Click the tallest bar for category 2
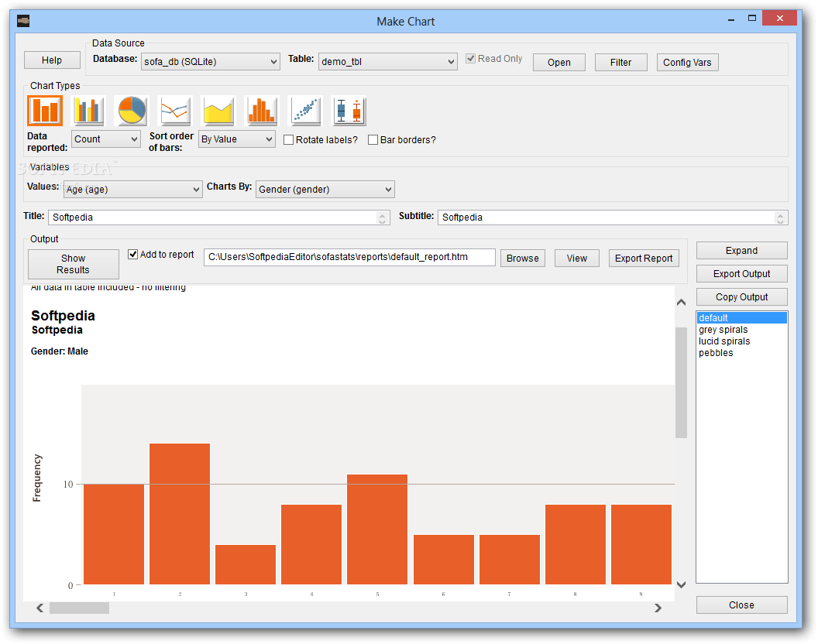Image resolution: width=818 pixels, height=644 pixels. click(x=180, y=514)
